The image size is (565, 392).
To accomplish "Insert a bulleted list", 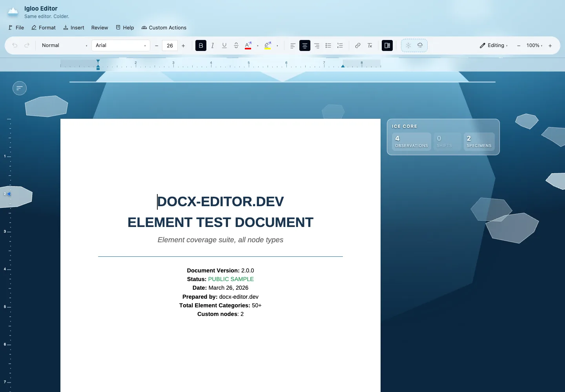I will 328,45.
